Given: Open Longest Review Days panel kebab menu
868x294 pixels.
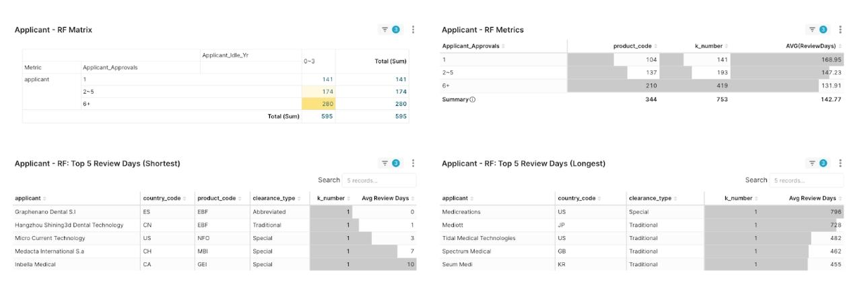Looking at the screenshot, I should (840, 163).
